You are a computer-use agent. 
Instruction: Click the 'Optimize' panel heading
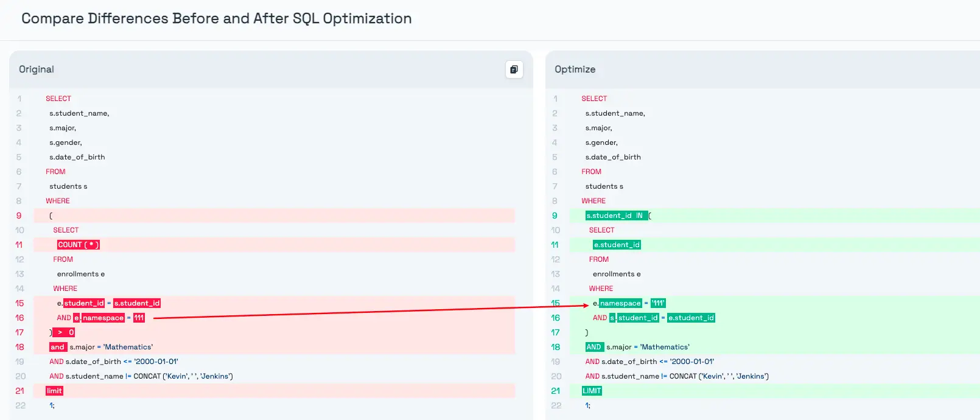tap(575, 69)
